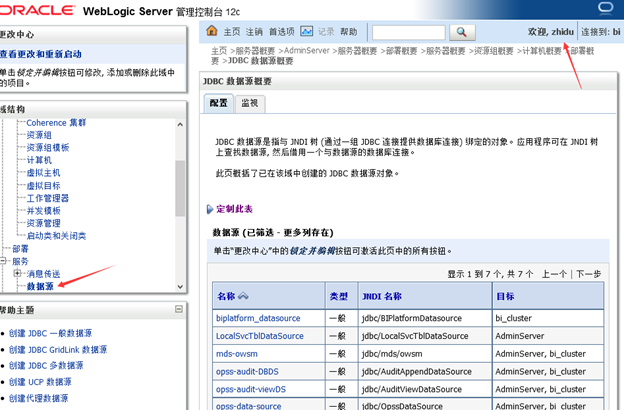Click 上一个 pagination link
Image resolution: width=624 pixels, height=410 pixels.
(x=554, y=274)
